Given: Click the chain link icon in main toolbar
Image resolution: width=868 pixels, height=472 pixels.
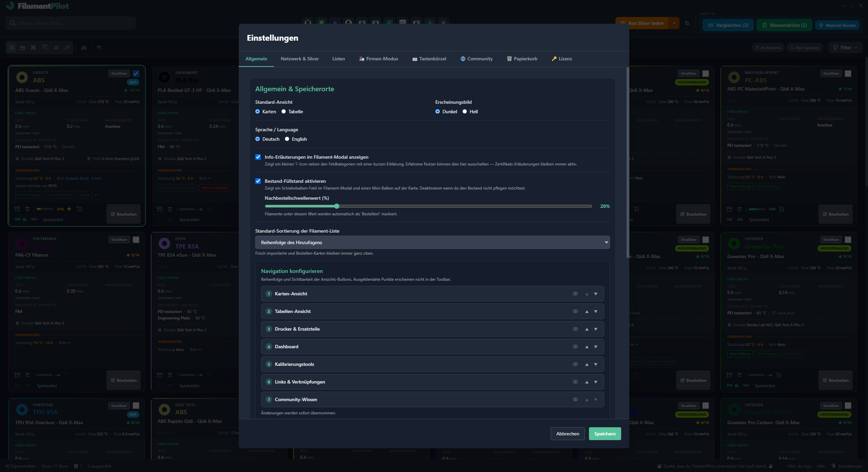Looking at the screenshot, I should coord(67,47).
